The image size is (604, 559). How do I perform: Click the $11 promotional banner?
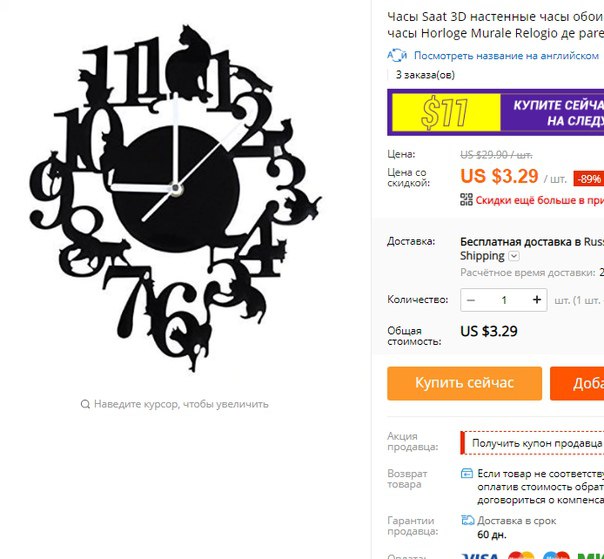click(x=496, y=112)
